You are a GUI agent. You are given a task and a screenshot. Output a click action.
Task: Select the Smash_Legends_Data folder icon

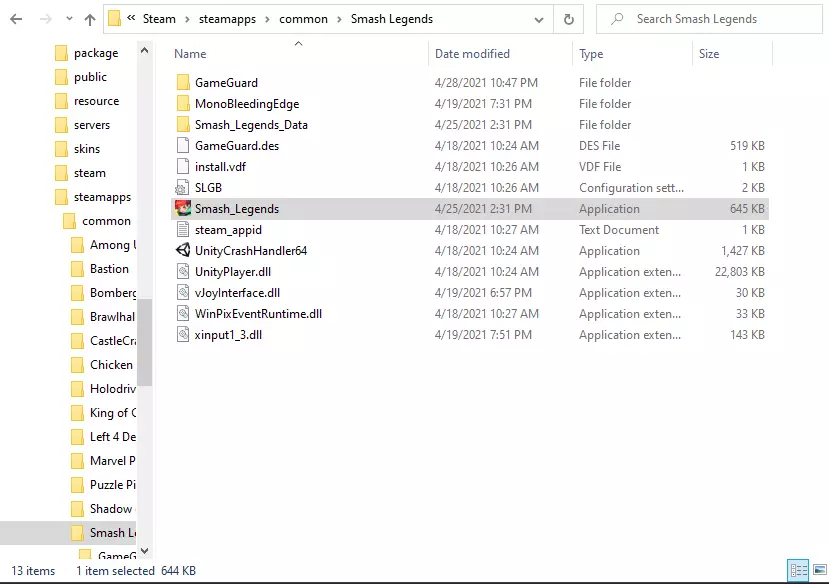[x=183, y=125]
